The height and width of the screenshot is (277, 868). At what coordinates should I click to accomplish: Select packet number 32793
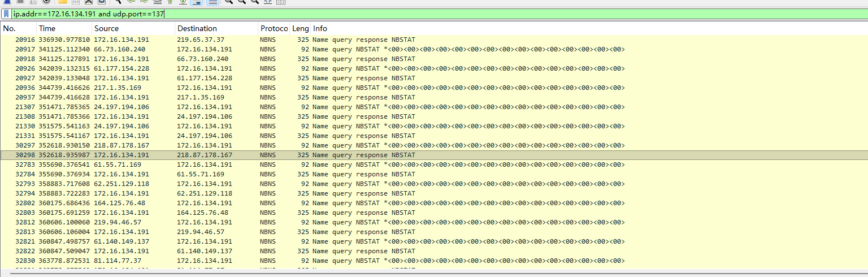(x=25, y=184)
